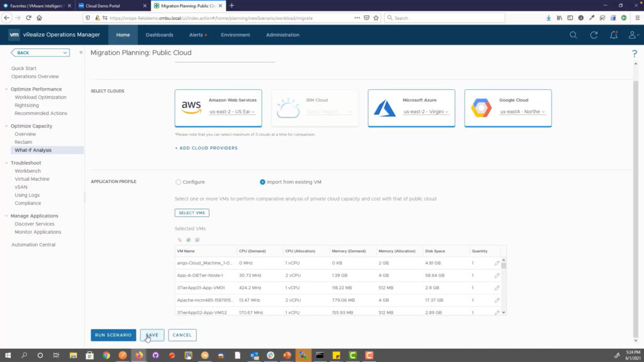Toggle the IBM Cloud card selection
The image size is (644, 362).
point(314,108)
